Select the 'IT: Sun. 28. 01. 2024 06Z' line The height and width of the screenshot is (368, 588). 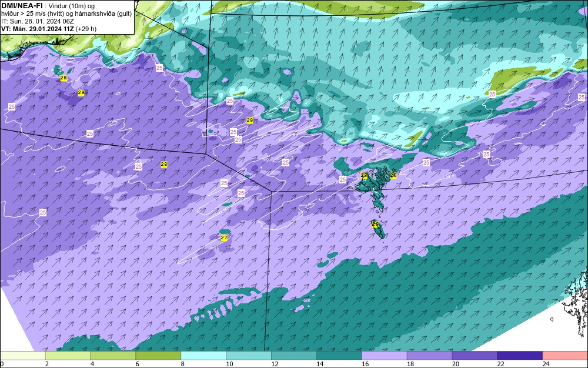click(x=38, y=21)
